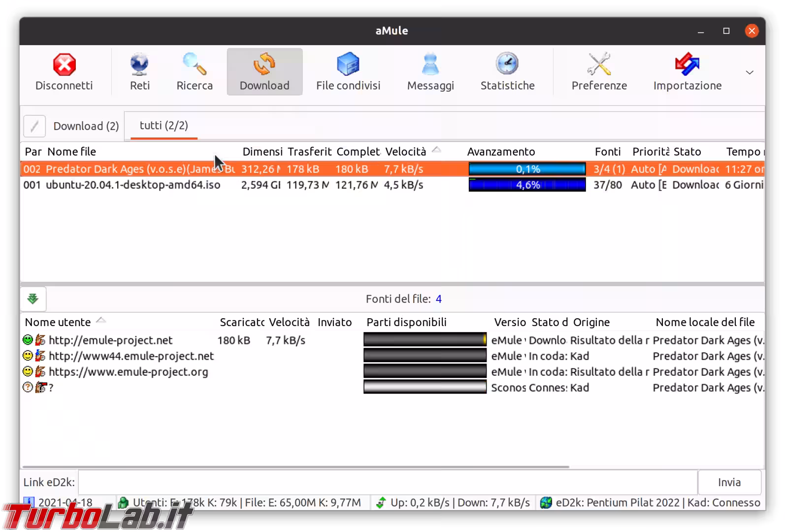Click the ubuntu ISO 4,6% progress bar
Viewport: 785px width, 532px height.
click(x=527, y=185)
